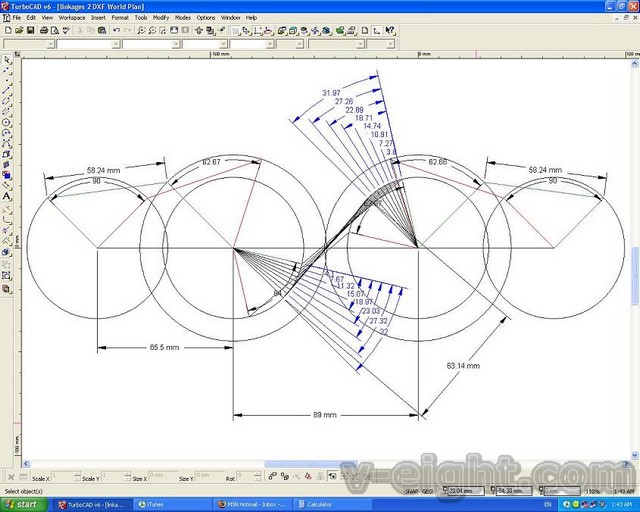The image size is (640, 512).
Task: Click the context help arrow icon
Action: pos(390,30)
